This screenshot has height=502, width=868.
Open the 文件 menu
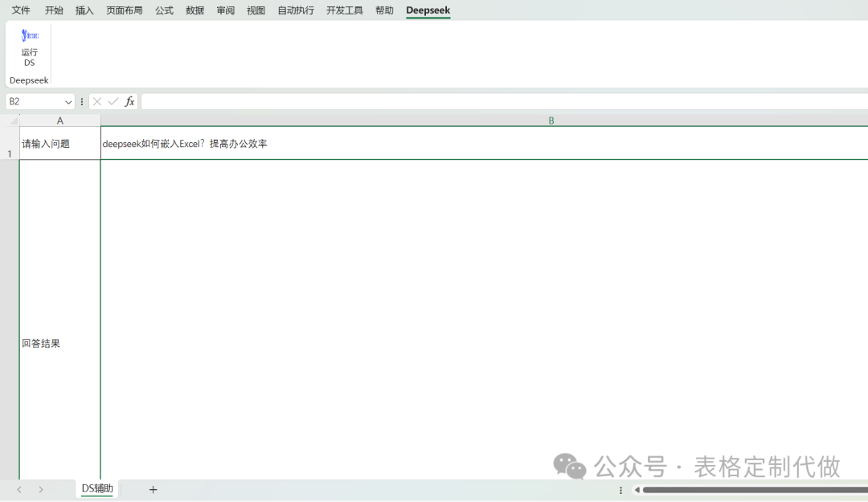point(21,10)
